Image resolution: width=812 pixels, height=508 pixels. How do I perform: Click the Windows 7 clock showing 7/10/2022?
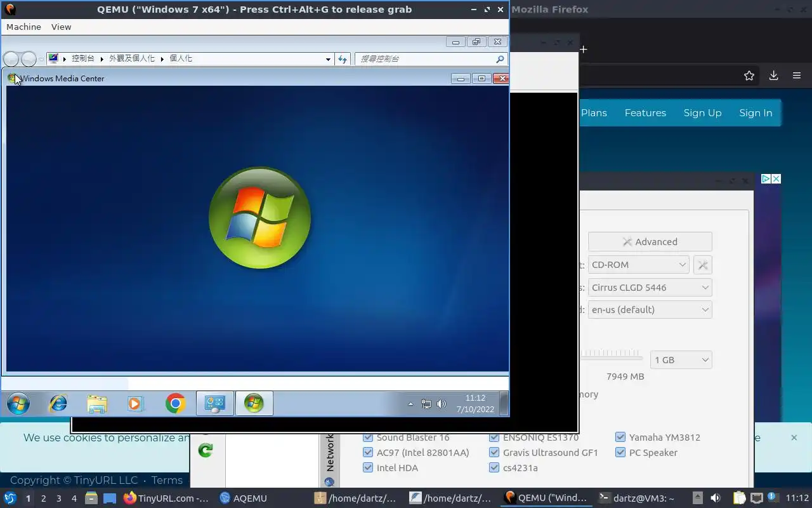coord(475,404)
